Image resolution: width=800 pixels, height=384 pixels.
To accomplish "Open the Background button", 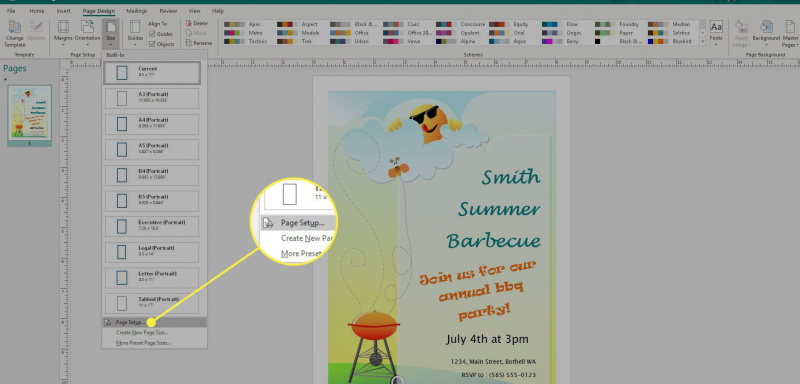I will click(766, 32).
